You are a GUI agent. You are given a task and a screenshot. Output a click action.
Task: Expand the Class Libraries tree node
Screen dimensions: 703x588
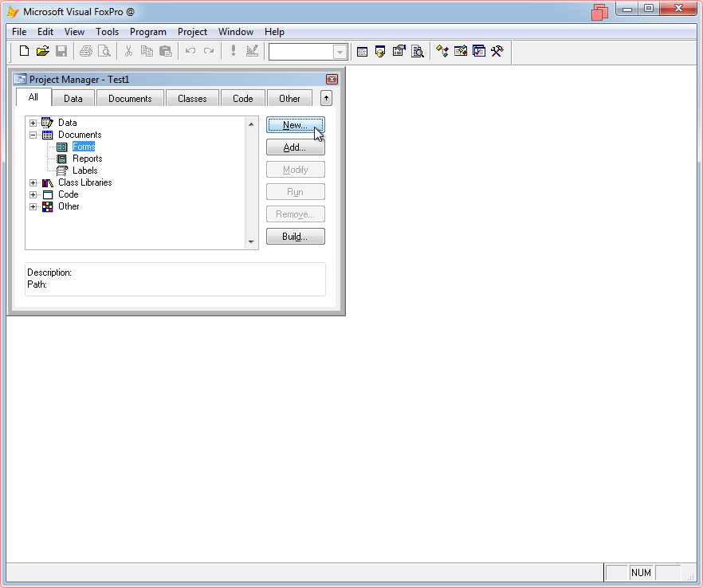coord(33,183)
